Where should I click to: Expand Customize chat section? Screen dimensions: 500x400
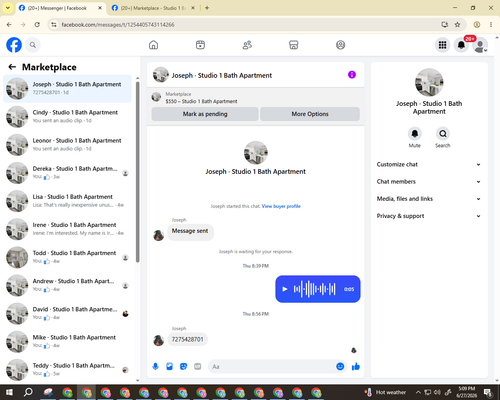pos(429,164)
